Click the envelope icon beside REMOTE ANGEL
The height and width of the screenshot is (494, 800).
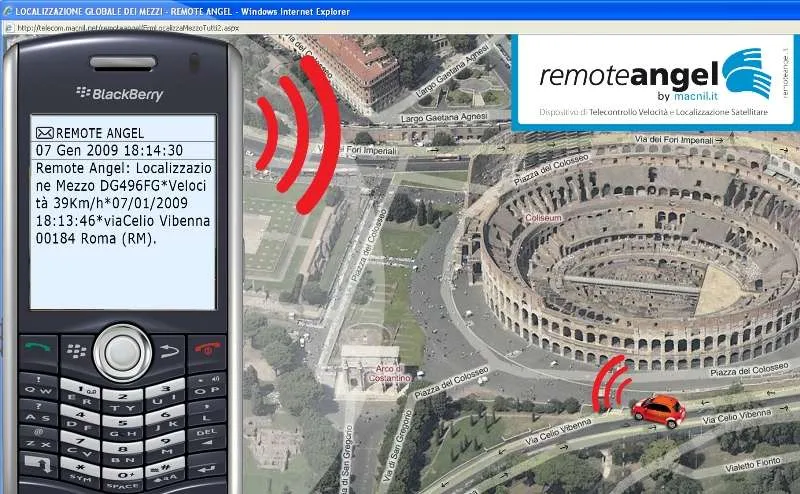click(44, 133)
